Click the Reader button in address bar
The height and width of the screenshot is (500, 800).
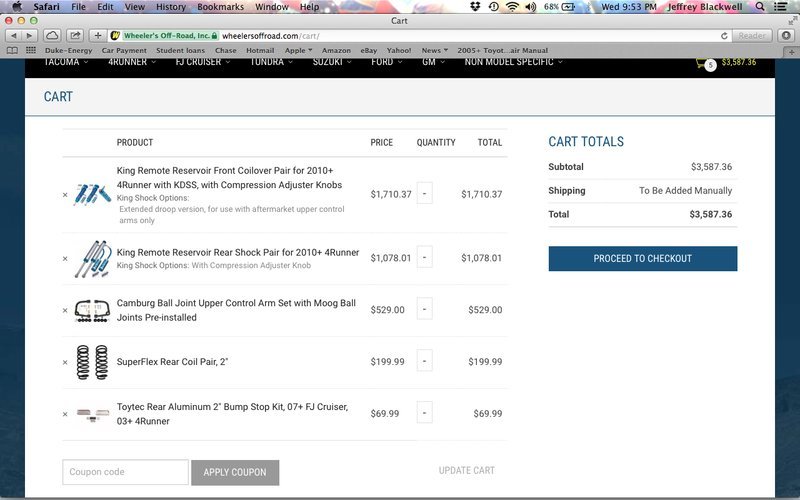coord(752,36)
